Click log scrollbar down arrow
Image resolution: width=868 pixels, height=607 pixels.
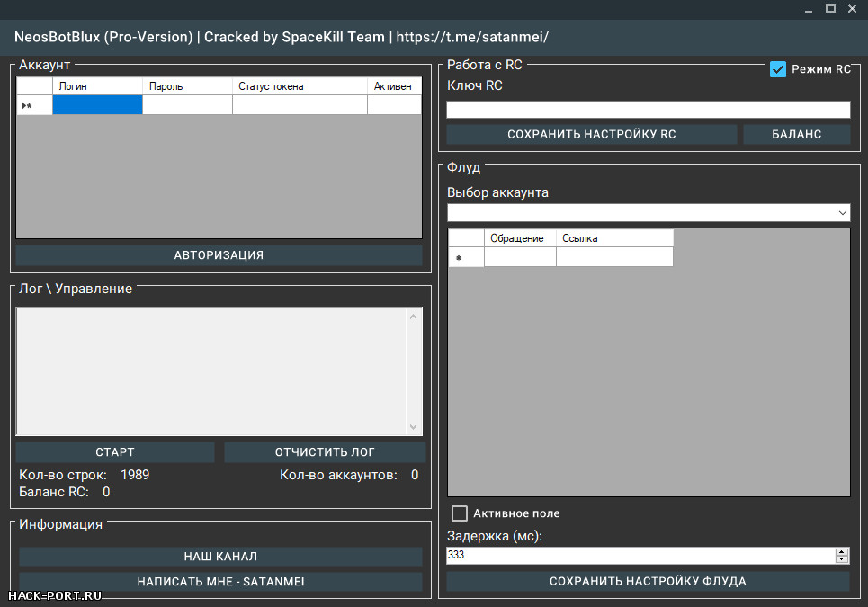[x=414, y=426]
